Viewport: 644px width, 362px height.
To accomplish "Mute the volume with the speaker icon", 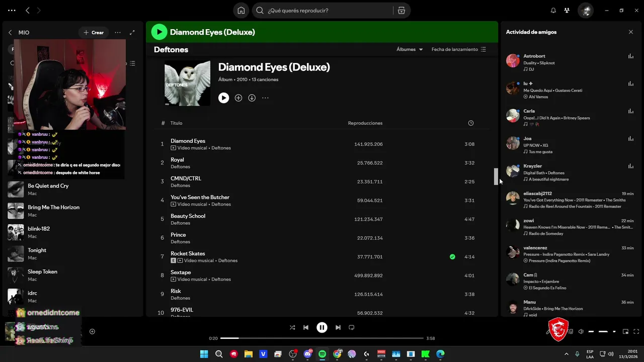I will (x=581, y=331).
